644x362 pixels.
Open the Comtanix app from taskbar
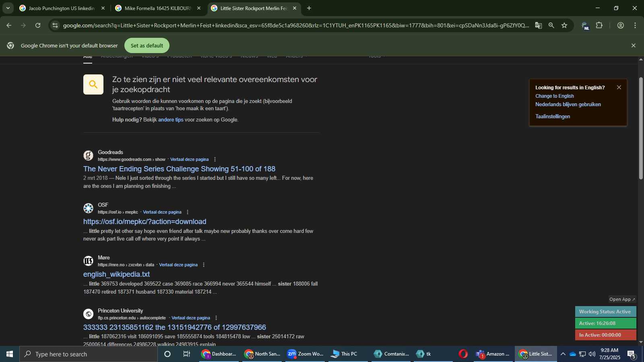(x=391, y=354)
